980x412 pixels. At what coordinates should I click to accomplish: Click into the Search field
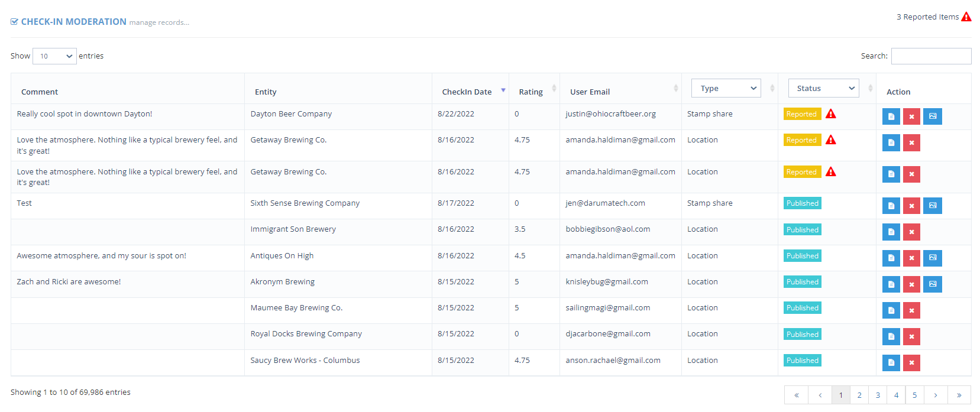tap(931, 56)
